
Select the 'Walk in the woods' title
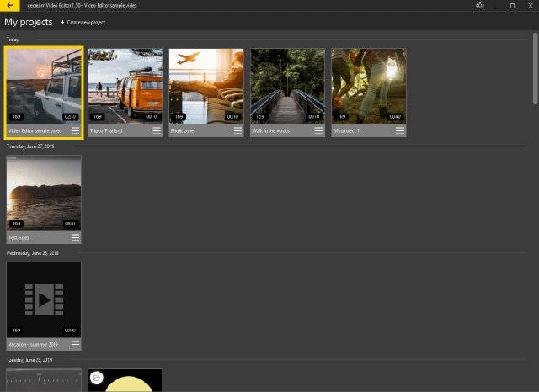click(x=271, y=130)
